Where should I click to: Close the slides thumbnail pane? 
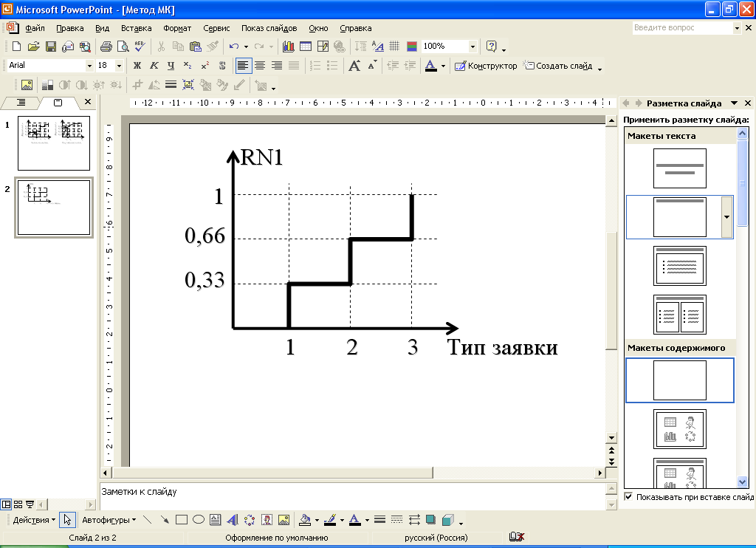coord(87,102)
